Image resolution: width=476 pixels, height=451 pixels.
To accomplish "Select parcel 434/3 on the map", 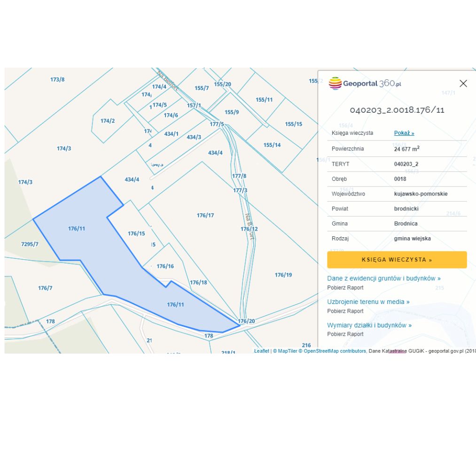I will [194, 137].
